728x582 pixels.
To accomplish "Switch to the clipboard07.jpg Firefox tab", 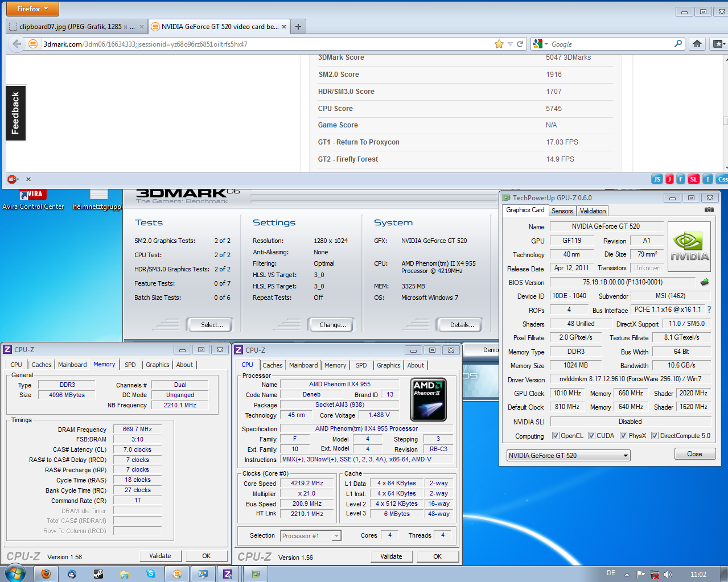I will [76, 26].
